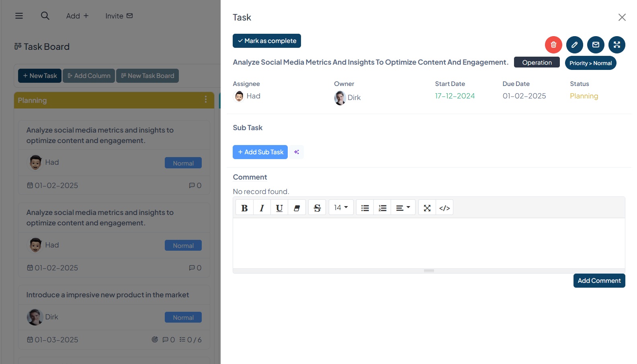Click the Add Comment button
637x364 pixels.
coord(599,280)
